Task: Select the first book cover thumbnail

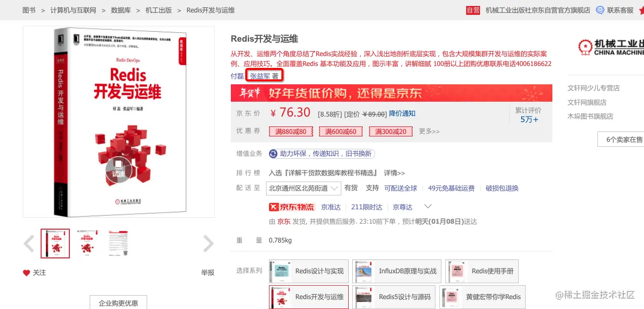Action: coord(55,244)
